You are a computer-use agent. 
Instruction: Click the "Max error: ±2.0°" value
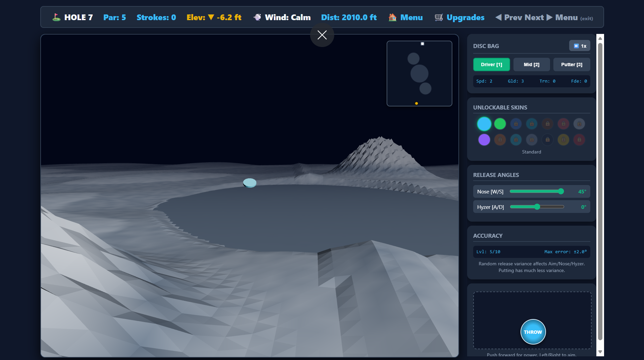tap(565, 252)
